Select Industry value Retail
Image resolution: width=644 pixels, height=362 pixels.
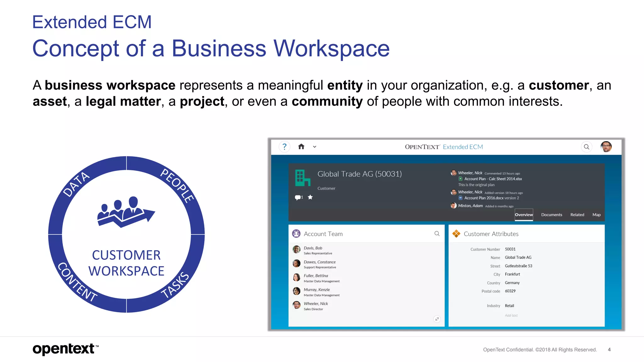coord(509,306)
